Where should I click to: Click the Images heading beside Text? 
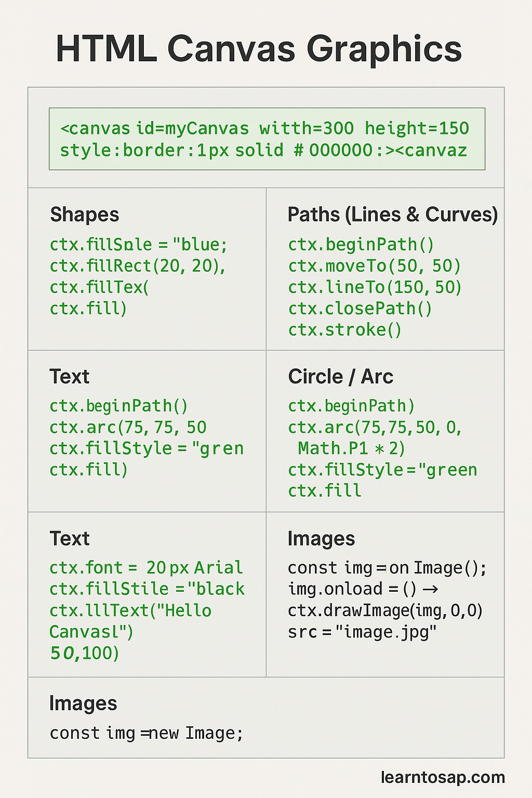coord(321,539)
